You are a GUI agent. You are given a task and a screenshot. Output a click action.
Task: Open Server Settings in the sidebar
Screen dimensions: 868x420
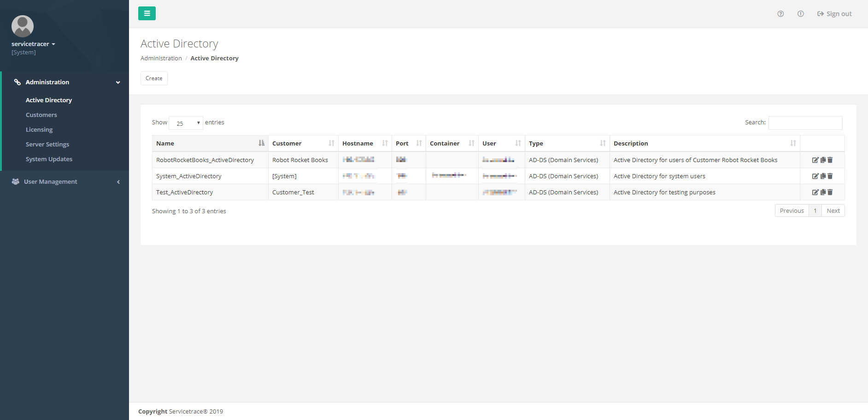47,144
